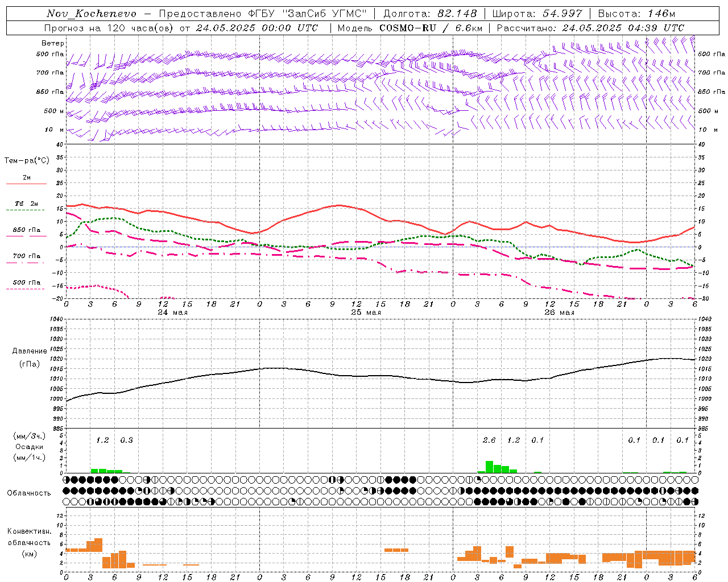Click the solid red line sample under '2м'
This screenshot has width=728, height=582.
click(27, 184)
